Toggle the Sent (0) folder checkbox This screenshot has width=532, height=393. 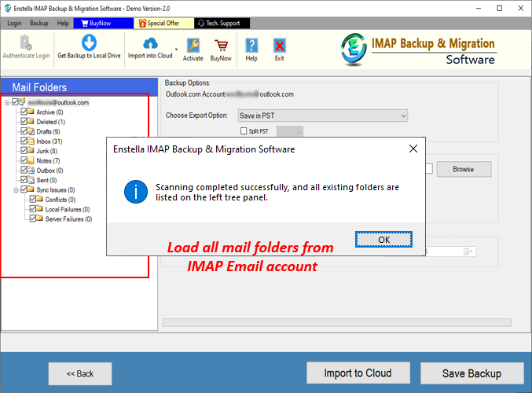[24, 179]
